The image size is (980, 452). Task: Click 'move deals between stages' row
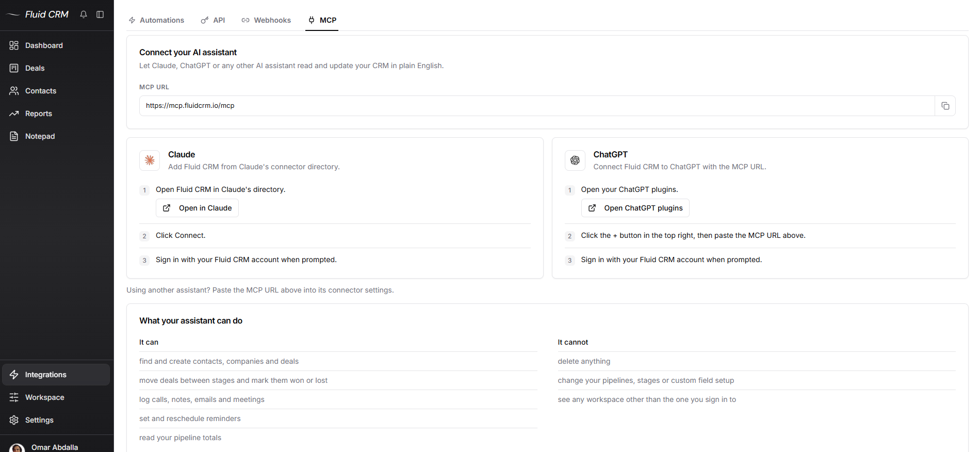[x=338, y=380]
